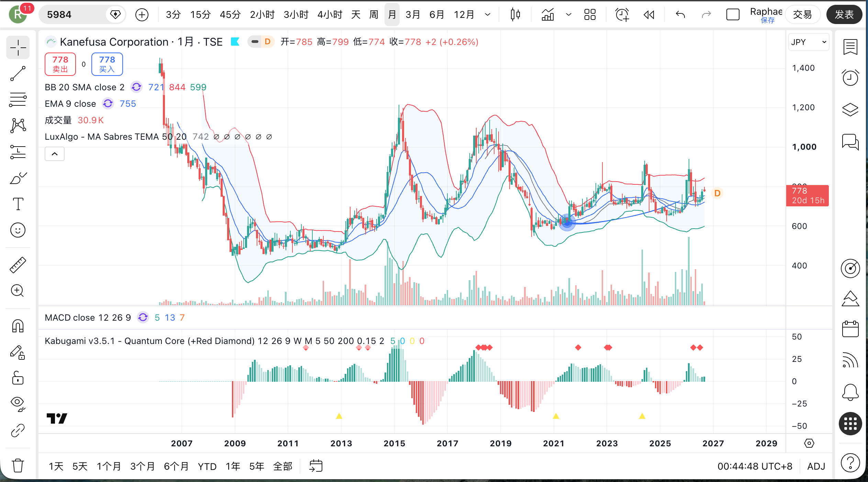Select the ruler measure tool
Screen dimensions: 868x482
coord(18,265)
